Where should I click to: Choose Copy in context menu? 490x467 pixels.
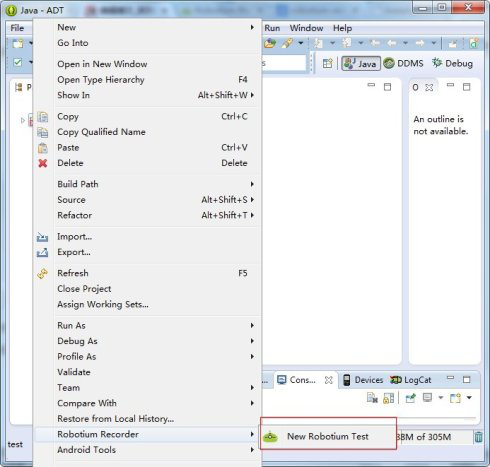point(147,116)
